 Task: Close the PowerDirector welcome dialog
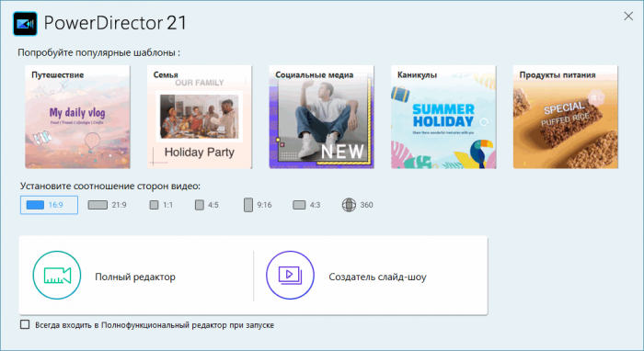(628, 16)
